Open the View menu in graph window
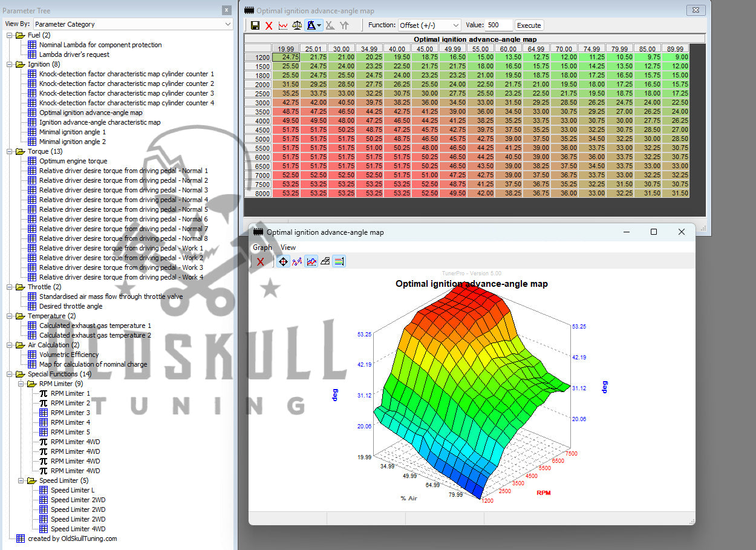 coord(288,247)
